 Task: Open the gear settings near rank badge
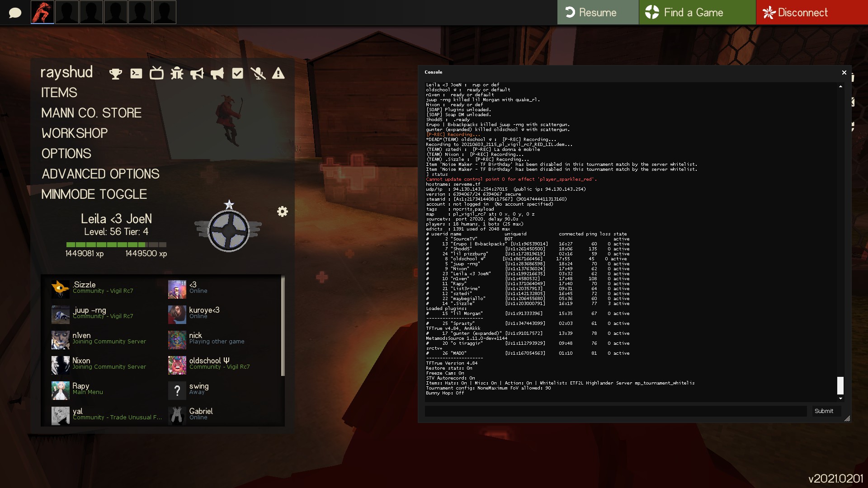point(283,211)
